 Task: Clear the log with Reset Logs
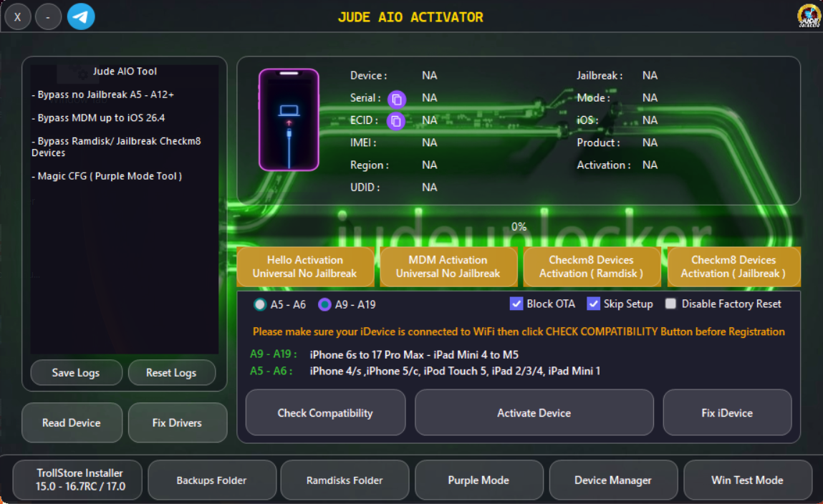point(172,373)
